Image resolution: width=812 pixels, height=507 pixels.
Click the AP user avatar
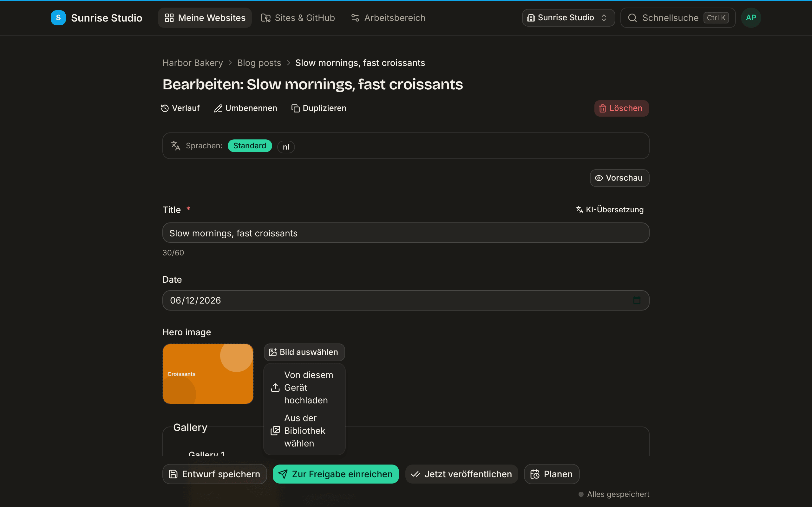click(751, 18)
